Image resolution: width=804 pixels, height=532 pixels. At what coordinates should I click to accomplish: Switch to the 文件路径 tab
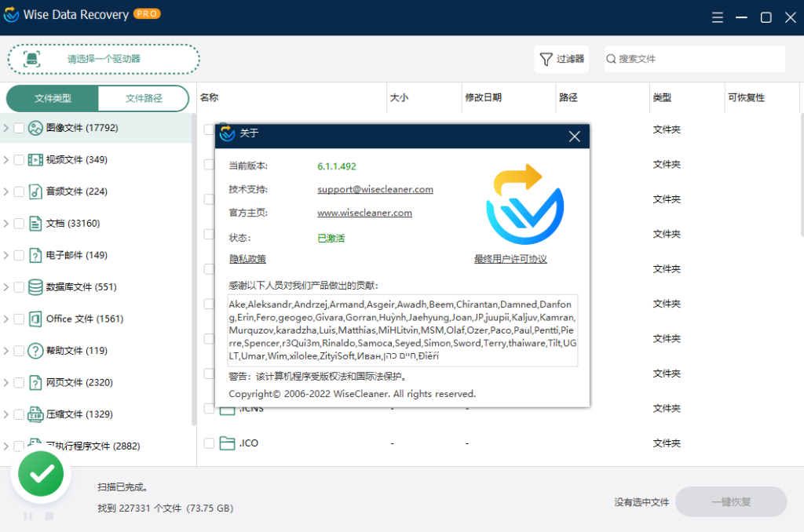[x=144, y=98]
